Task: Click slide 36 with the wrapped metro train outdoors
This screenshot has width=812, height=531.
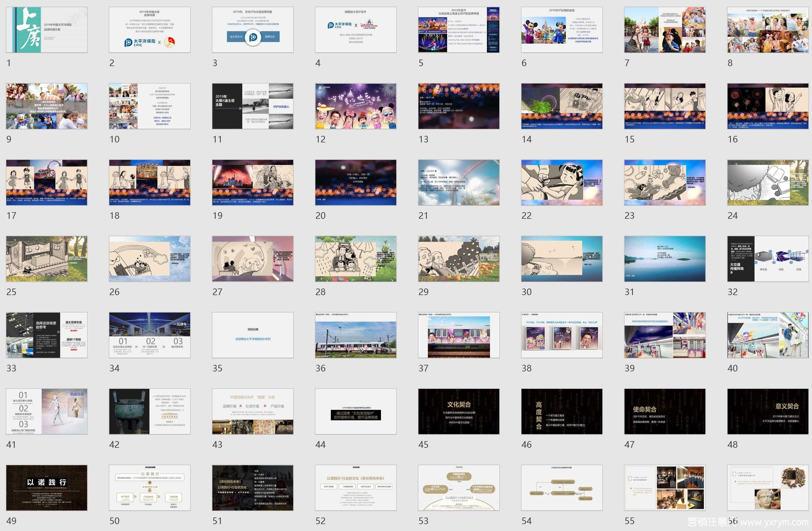Action: point(356,335)
